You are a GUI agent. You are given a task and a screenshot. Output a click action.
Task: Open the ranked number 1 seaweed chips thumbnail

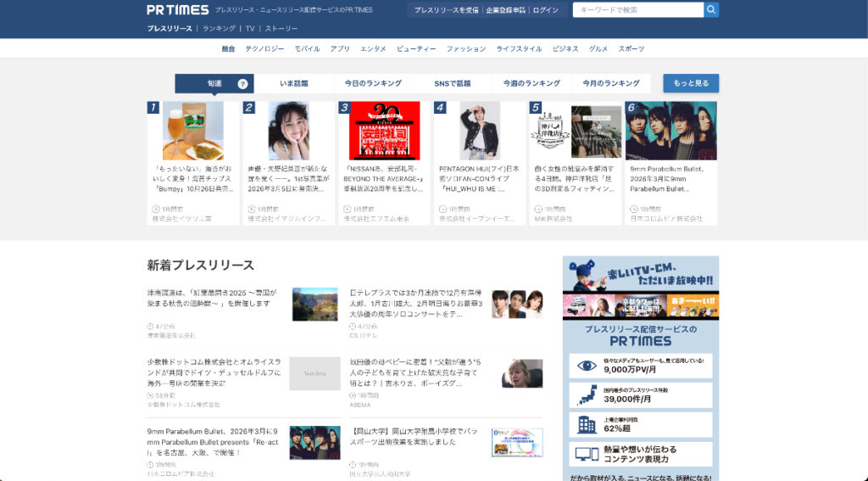coord(193,131)
